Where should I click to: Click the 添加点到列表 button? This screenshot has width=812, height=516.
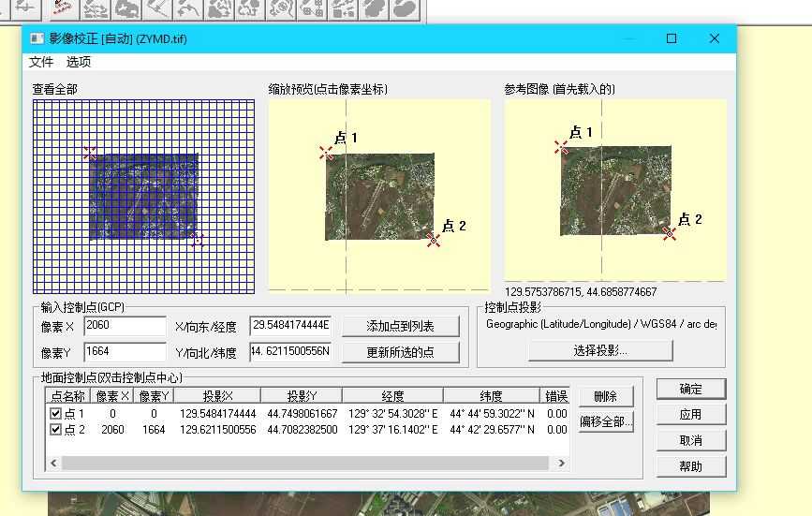[x=400, y=326]
